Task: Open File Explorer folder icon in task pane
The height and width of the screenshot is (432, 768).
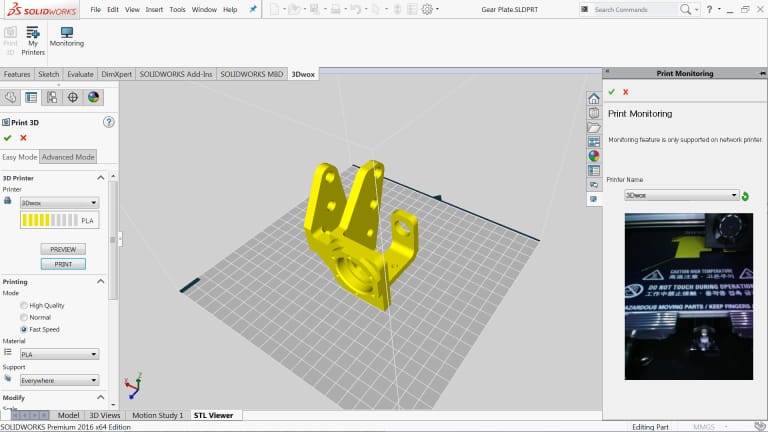Action: pyautogui.click(x=594, y=128)
